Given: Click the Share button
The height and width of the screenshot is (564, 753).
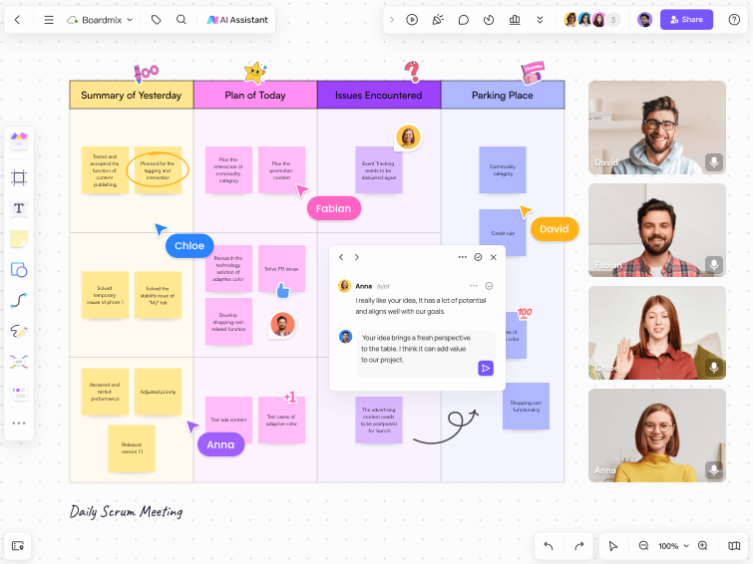Looking at the screenshot, I should point(686,19).
